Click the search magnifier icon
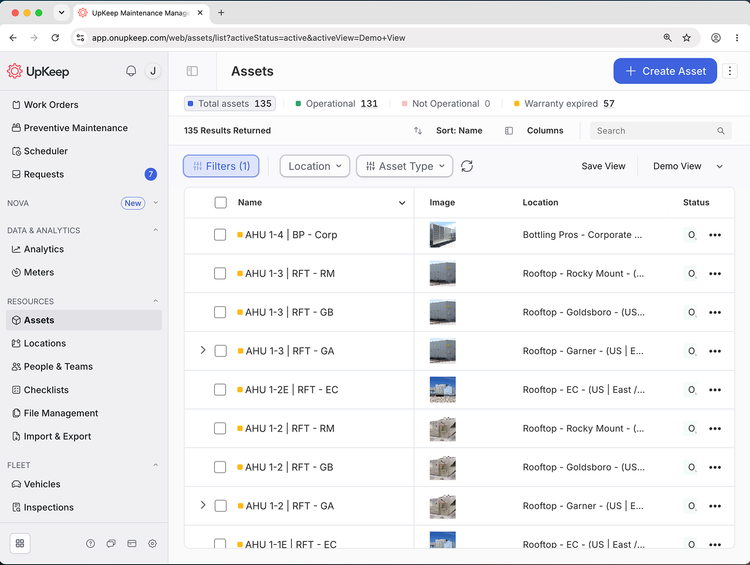Screen dimensions: 750x565 (x=720, y=131)
